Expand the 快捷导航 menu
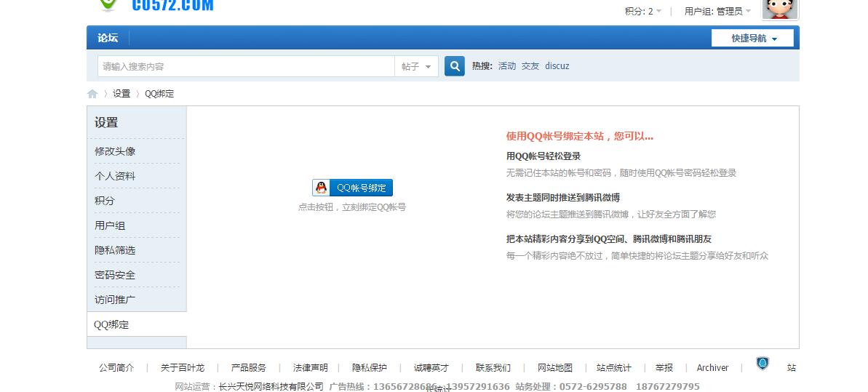 (x=752, y=39)
